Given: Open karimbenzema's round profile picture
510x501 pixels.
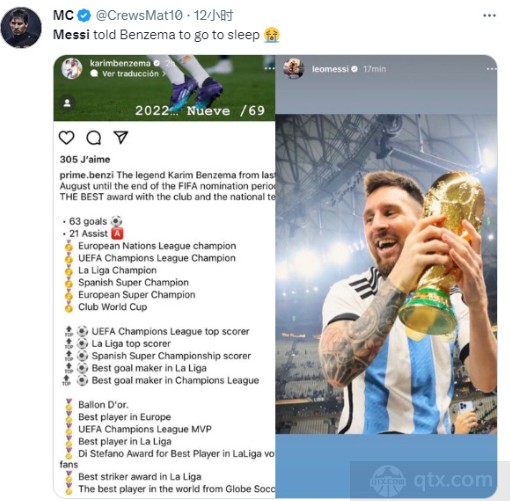Looking at the screenshot, I should click(x=72, y=68).
